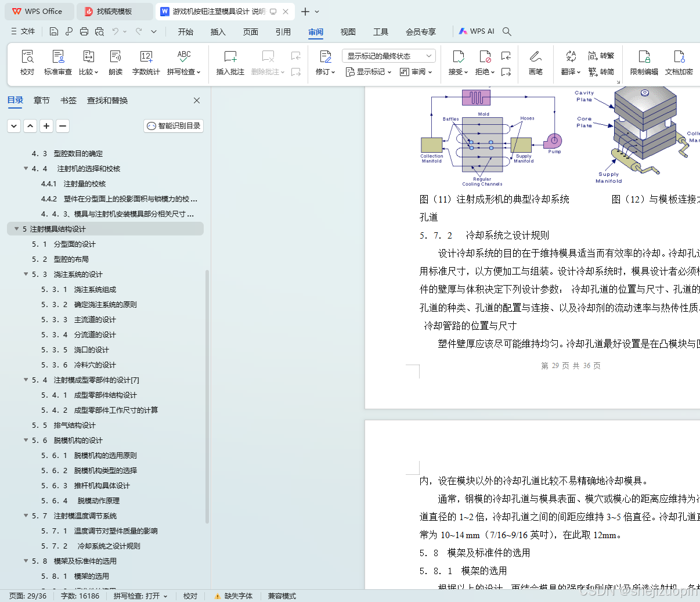
Task: Collapse the 5 注射模具结构设计 heading
Action: pyautogui.click(x=16, y=229)
